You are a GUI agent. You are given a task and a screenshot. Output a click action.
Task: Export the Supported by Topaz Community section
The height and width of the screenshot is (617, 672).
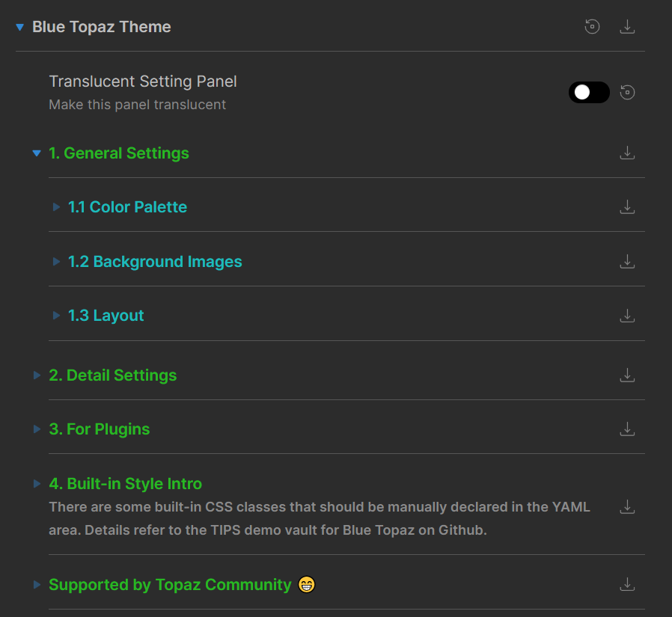click(627, 584)
